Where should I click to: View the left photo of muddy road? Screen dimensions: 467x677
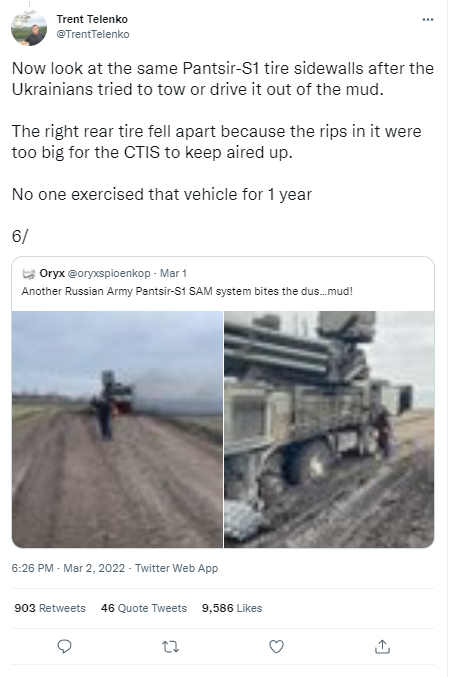(x=117, y=429)
